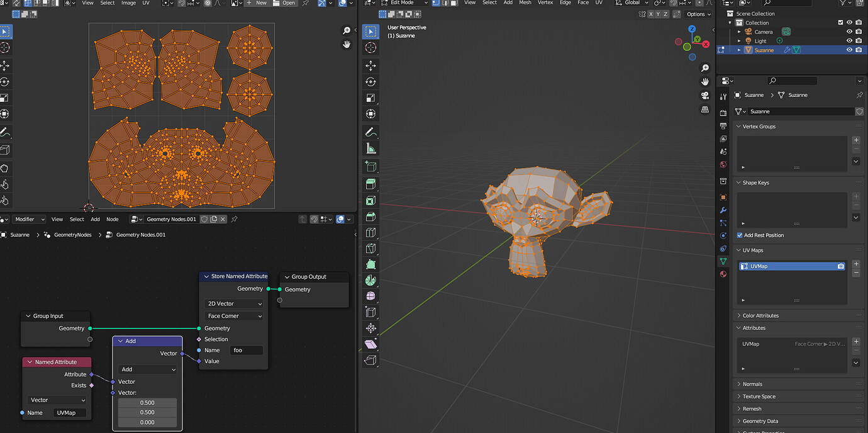Select the Smooth vertices tool
Viewport: 868px width, 433px height.
(370, 296)
